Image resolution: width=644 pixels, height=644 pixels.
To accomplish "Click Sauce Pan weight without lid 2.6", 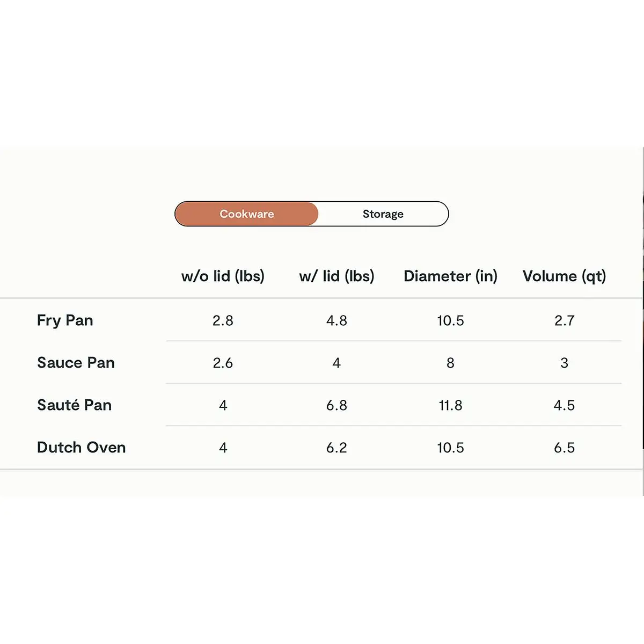I will click(223, 363).
